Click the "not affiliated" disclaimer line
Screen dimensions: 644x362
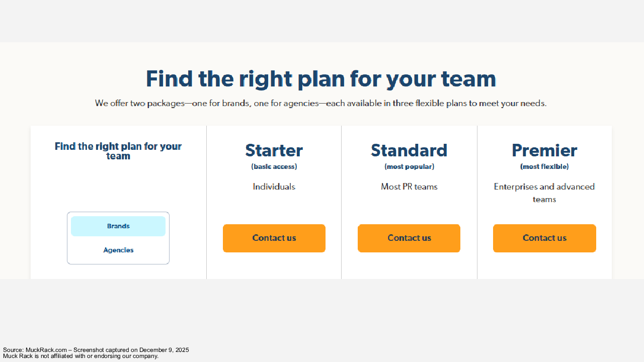pos(80,356)
